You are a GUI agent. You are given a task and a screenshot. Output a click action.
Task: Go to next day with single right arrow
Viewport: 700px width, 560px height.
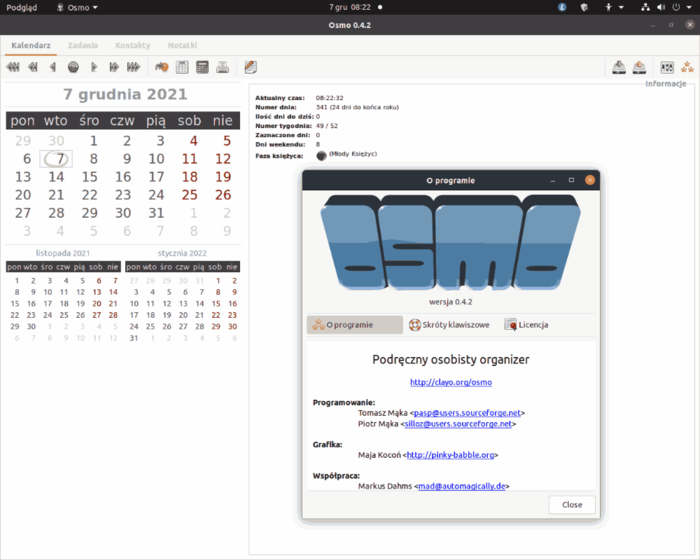(94, 67)
